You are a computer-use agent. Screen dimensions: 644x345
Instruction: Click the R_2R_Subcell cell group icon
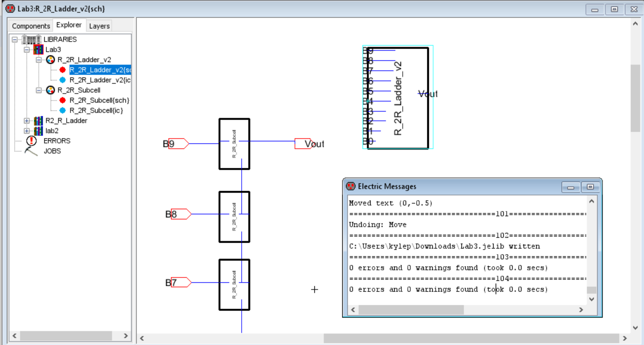coord(50,90)
